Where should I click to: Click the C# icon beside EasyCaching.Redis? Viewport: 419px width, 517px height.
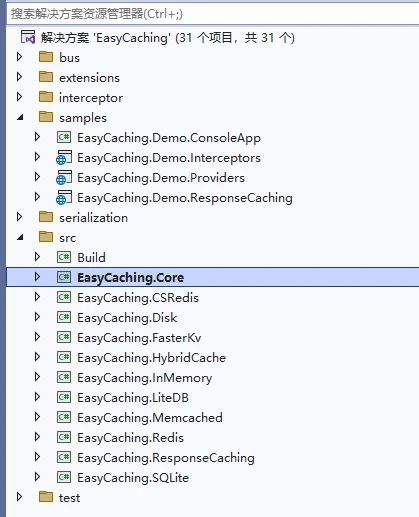pos(64,437)
